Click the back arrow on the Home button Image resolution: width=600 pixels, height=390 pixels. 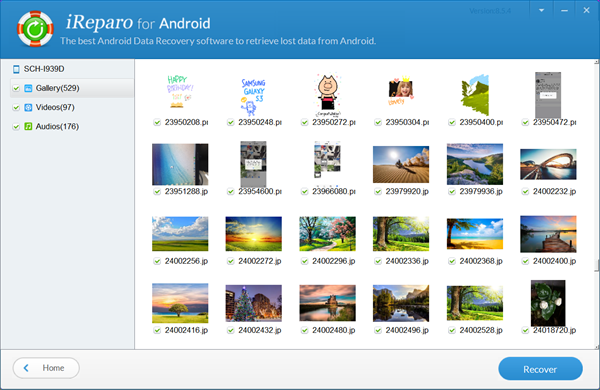[26, 368]
